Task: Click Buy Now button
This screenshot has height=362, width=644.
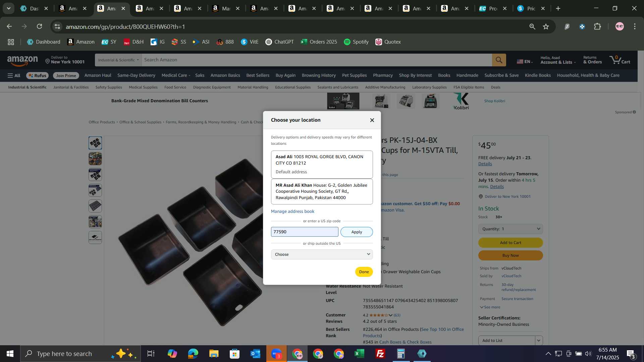Action: click(x=511, y=255)
